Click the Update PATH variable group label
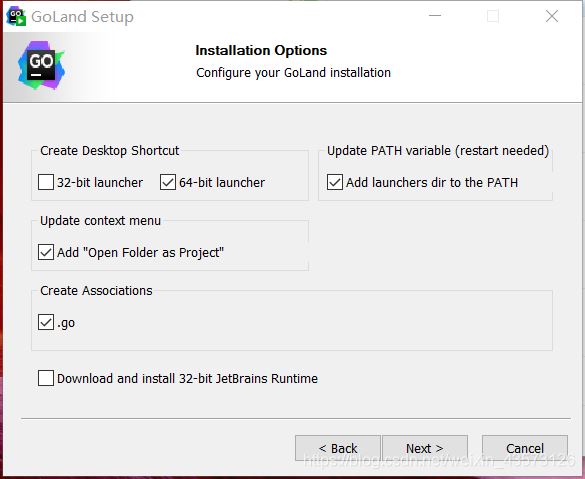The width and height of the screenshot is (585, 479). [x=438, y=151]
